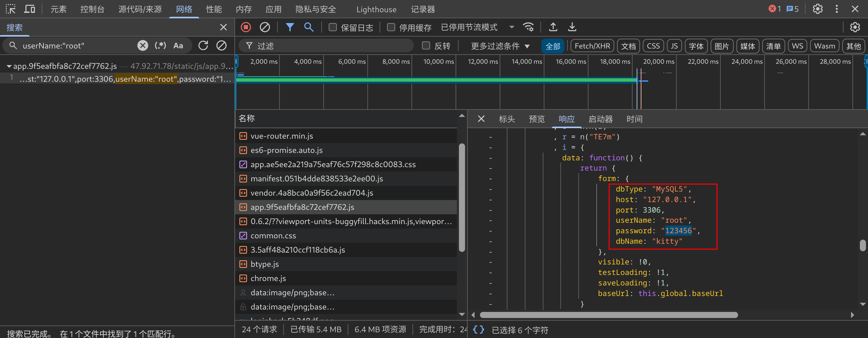The image size is (868, 338).
Task: Select the chrome.js request row
Action: [x=346, y=278]
